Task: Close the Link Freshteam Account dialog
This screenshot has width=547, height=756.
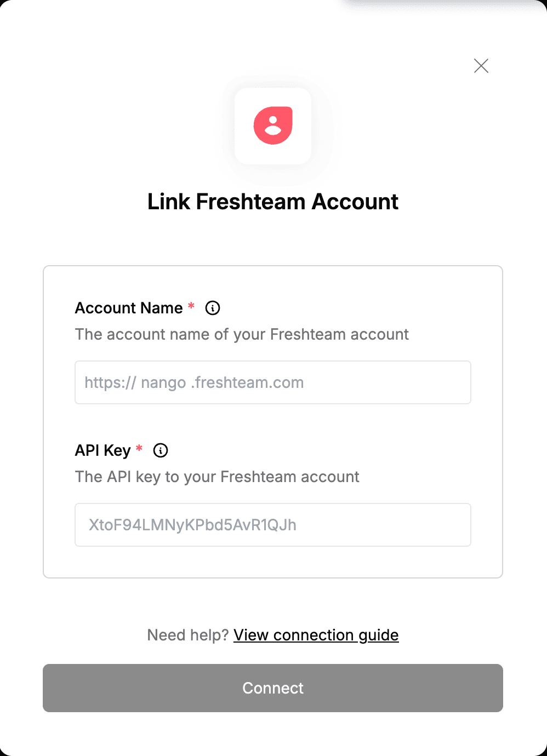Action: pos(481,66)
